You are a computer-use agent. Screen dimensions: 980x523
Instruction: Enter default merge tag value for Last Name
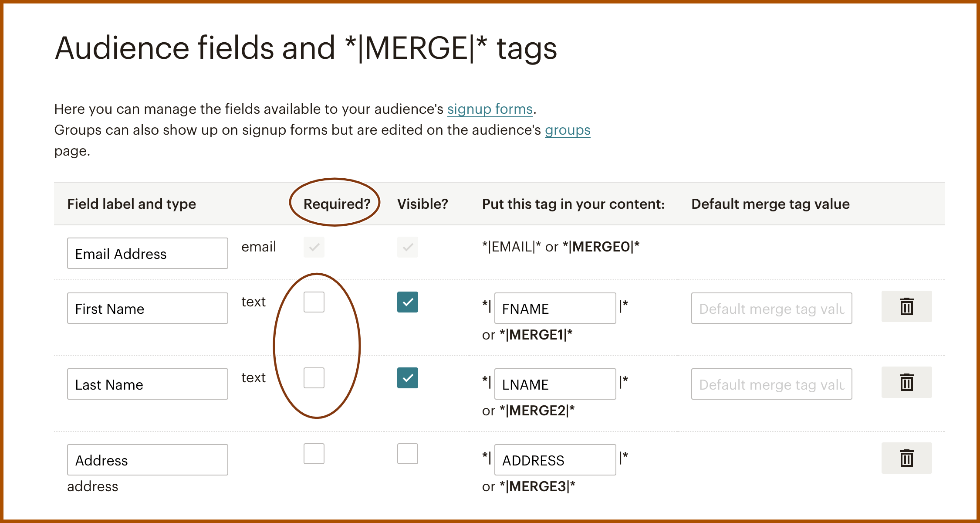[x=771, y=384]
